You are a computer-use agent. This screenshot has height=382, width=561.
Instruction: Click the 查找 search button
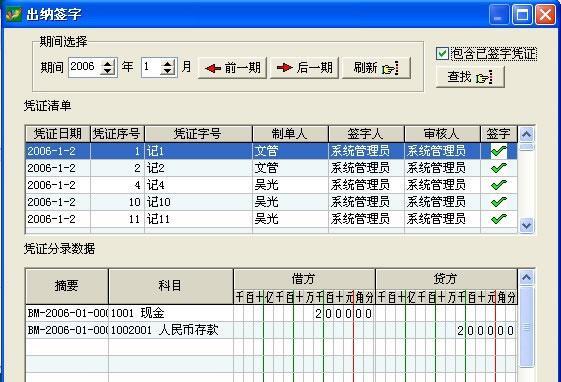[470, 77]
